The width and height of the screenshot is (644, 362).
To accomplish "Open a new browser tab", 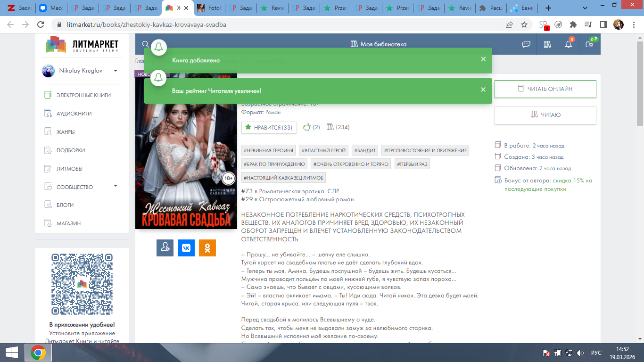I will [548, 8].
